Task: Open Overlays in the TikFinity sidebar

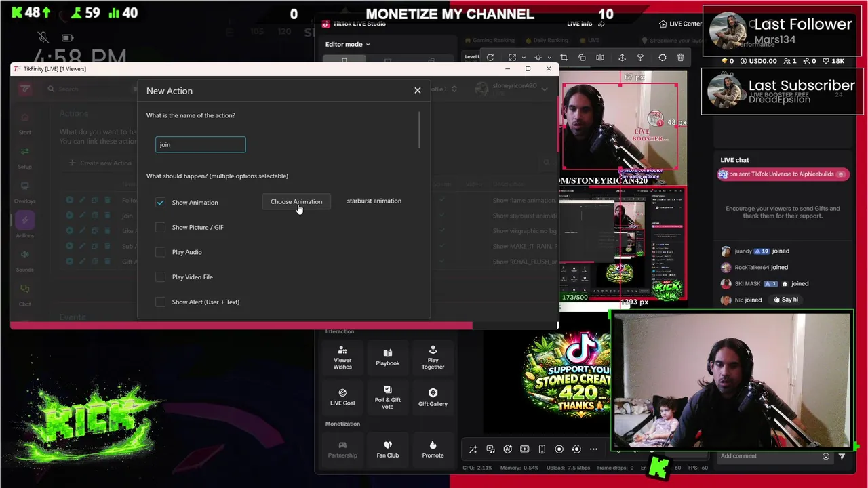Action: click(x=24, y=192)
